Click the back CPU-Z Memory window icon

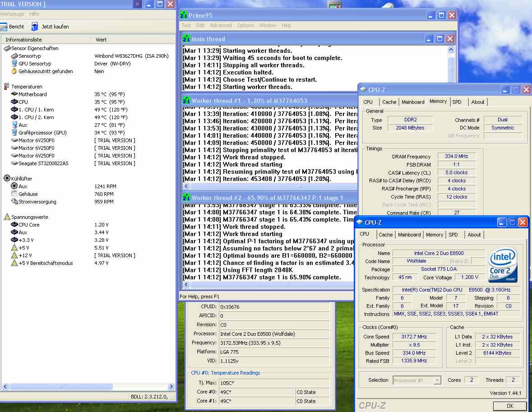tap(363, 90)
